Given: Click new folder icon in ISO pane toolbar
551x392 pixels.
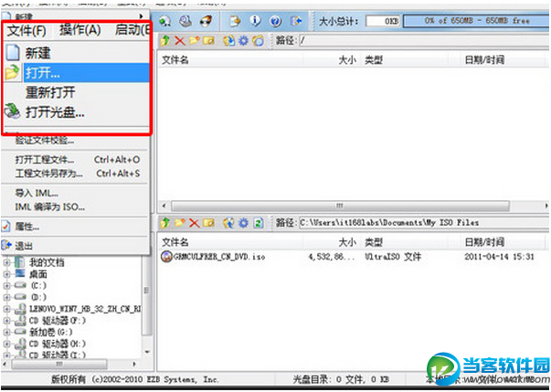Looking at the screenshot, I should point(195,41).
